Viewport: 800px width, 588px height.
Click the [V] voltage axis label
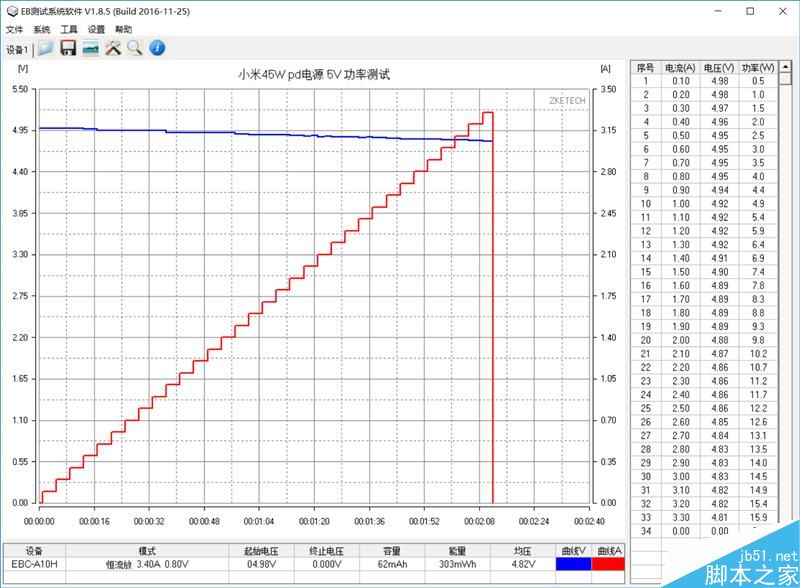tap(22, 68)
